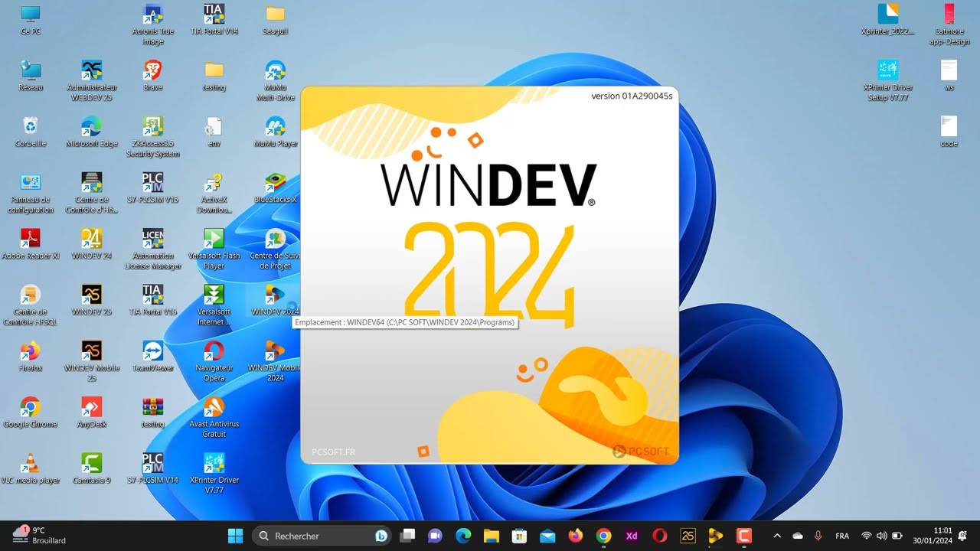Select the Centre de Contrôle d'He... desktop icon
The height and width of the screenshot is (551, 980).
pos(92,193)
